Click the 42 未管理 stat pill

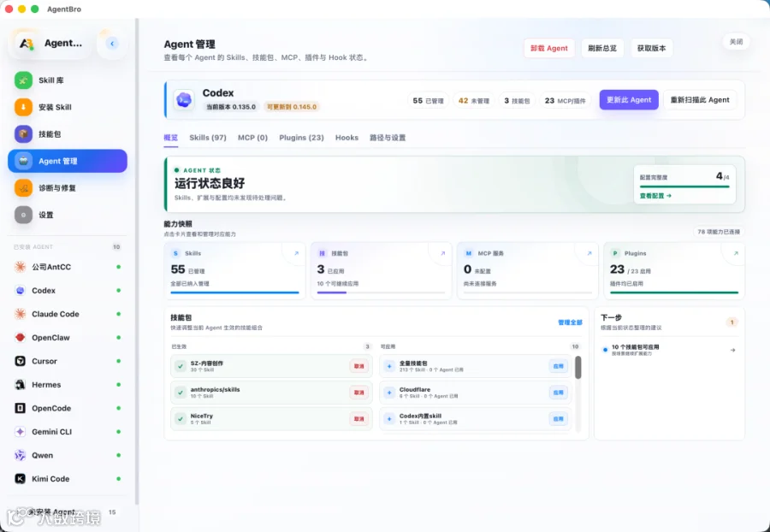(473, 101)
